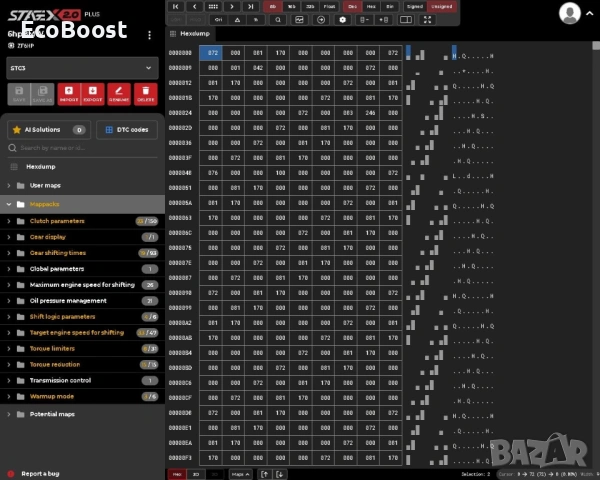
Task: Select 16-bit data width
Action: [292, 7]
